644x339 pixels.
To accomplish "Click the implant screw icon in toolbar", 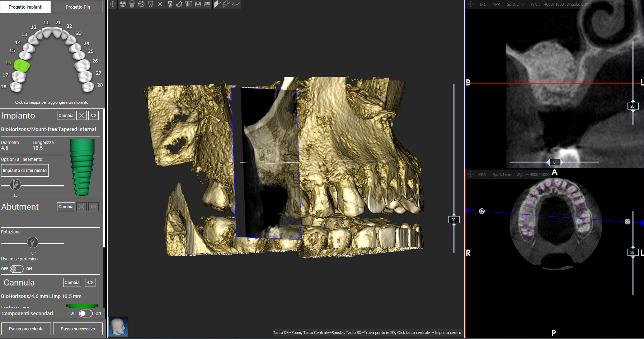I will 170,4.
